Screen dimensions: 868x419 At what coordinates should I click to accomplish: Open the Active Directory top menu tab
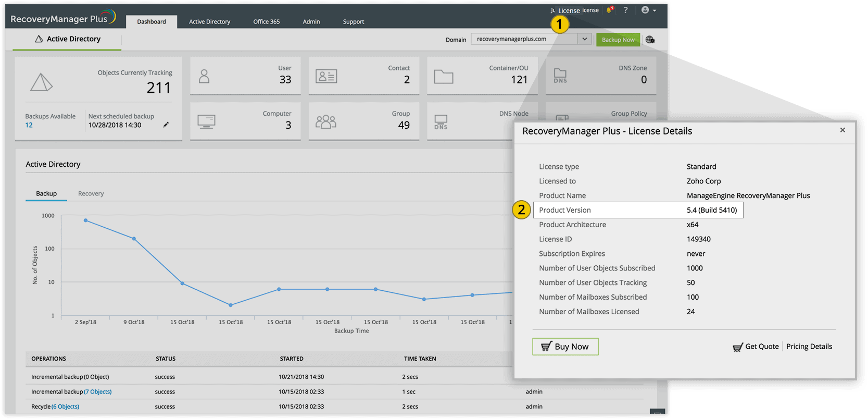(x=209, y=21)
